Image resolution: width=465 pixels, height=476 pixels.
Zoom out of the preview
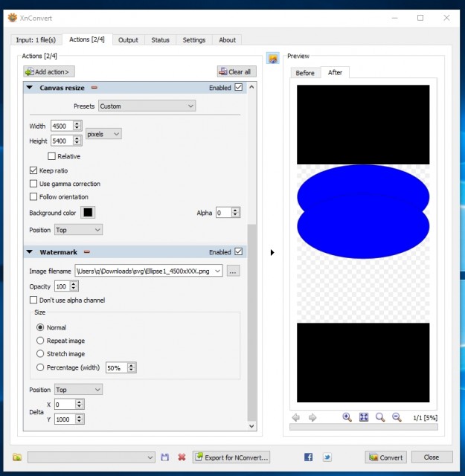[x=397, y=417]
